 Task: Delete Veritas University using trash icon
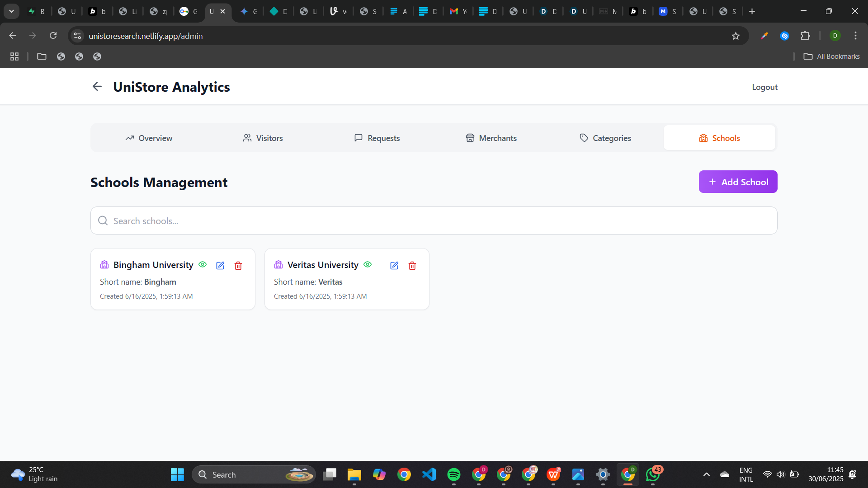coord(412,266)
